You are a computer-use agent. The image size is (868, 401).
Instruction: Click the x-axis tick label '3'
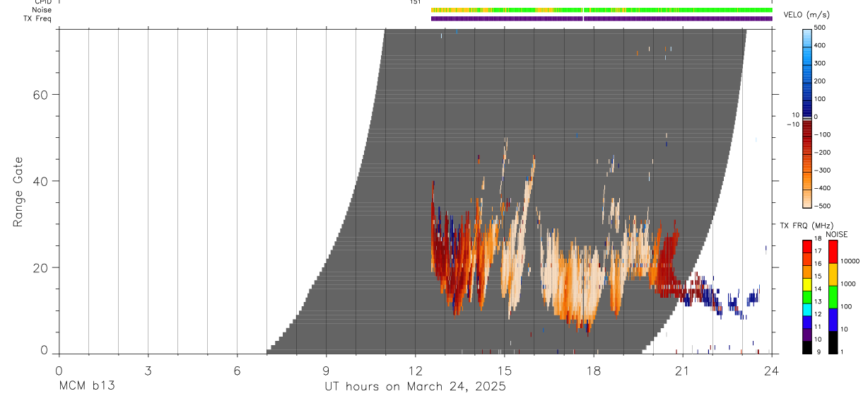148,370
